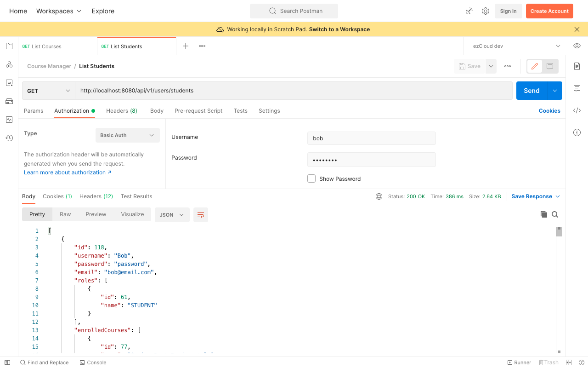Image resolution: width=588 pixels, height=368 pixels.
Task: Open the Code snippet icon
Action: (x=577, y=110)
